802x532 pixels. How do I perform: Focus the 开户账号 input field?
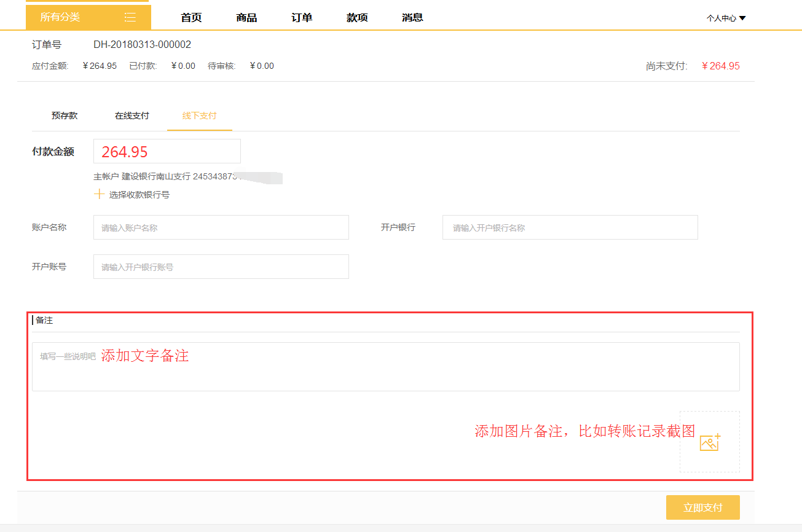[x=221, y=267]
